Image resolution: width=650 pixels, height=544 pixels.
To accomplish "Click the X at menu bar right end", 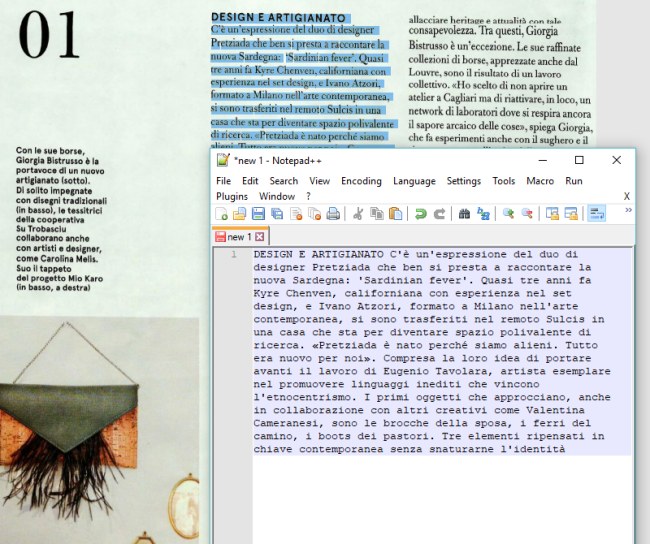I will 627,197.
